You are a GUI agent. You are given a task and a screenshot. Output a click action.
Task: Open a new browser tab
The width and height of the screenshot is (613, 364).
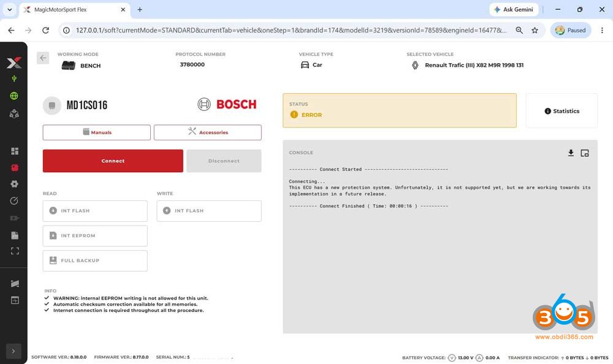click(x=140, y=10)
